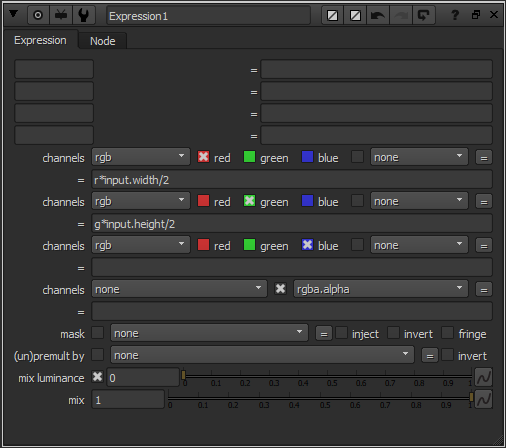Toggle red checkbox in third channels row

click(x=203, y=245)
